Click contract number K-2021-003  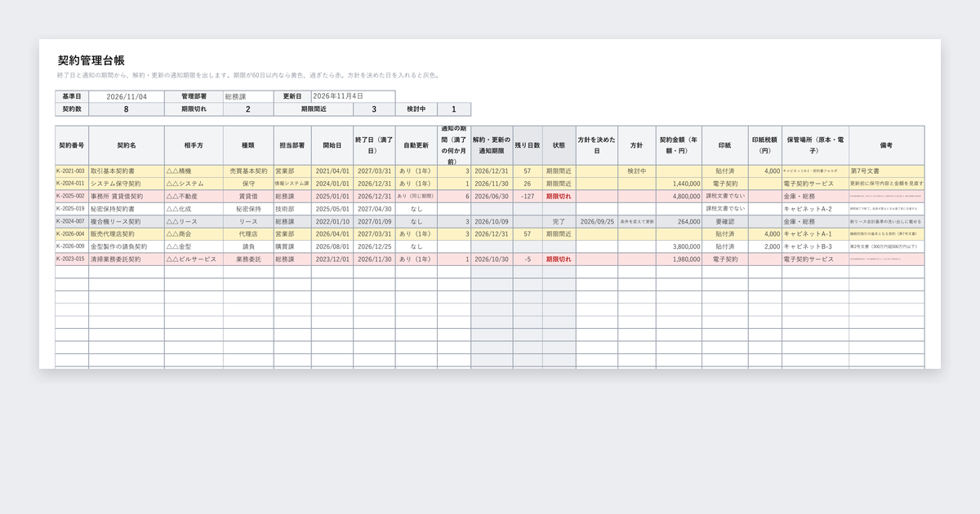[70, 171]
